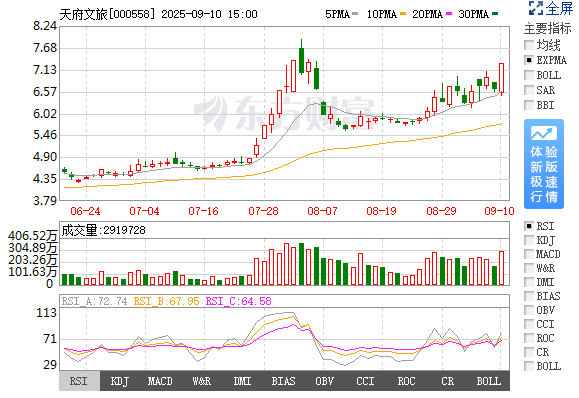Screen dimensions: 579x398
Task: Enable the DMI checkbox in side list
Action: (x=529, y=282)
